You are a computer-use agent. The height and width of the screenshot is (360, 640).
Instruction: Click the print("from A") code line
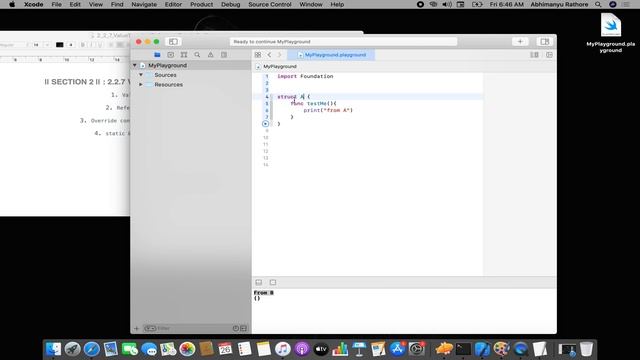point(328,110)
